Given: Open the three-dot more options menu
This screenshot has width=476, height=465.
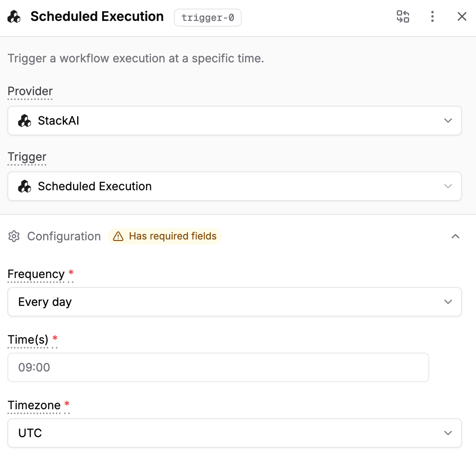Looking at the screenshot, I should pos(432,17).
